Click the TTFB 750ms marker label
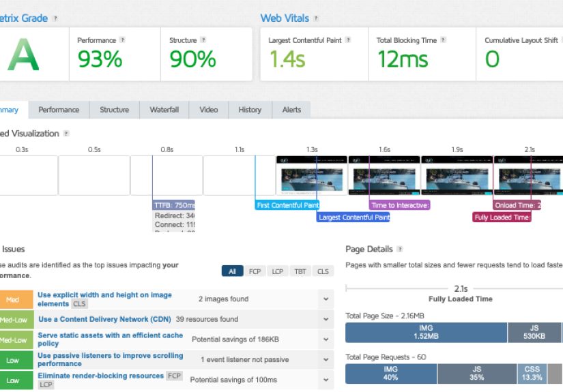Image resolution: width=563 pixels, height=392 pixels. coord(174,205)
